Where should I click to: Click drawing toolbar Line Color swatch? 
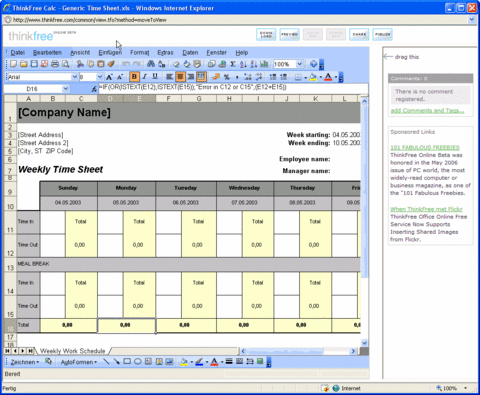[199, 362]
